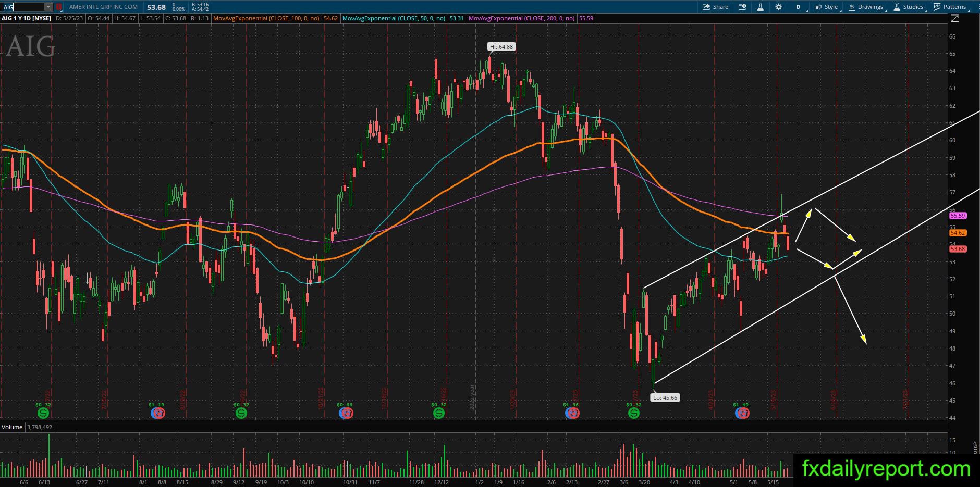The image size is (980, 487).
Task: Click the dividend icon above the 6/13 date
Action: [x=43, y=413]
